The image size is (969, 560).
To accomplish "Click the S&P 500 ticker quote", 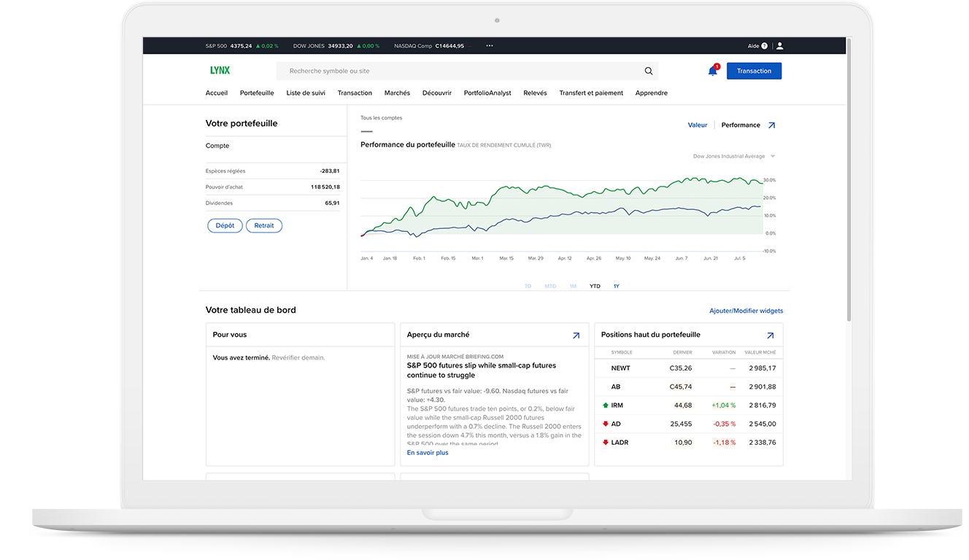I will 242,46.
